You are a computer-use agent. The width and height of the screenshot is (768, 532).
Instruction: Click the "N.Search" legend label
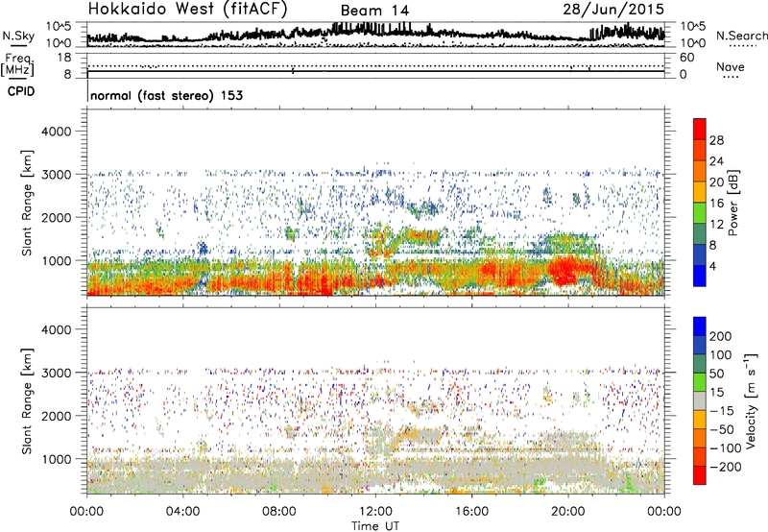pyautogui.click(x=741, y=36)
